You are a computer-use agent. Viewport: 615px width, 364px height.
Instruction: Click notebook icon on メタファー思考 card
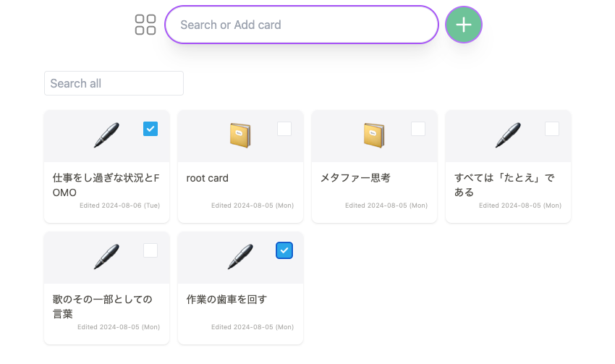click(x=374, y=135)
